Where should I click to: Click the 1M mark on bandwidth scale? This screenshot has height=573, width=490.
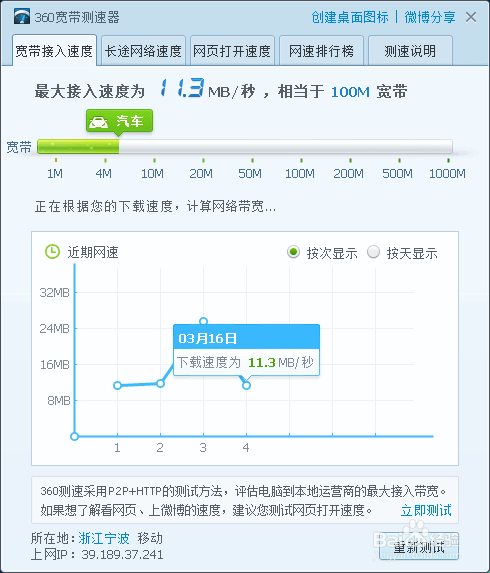coord(55,173)
